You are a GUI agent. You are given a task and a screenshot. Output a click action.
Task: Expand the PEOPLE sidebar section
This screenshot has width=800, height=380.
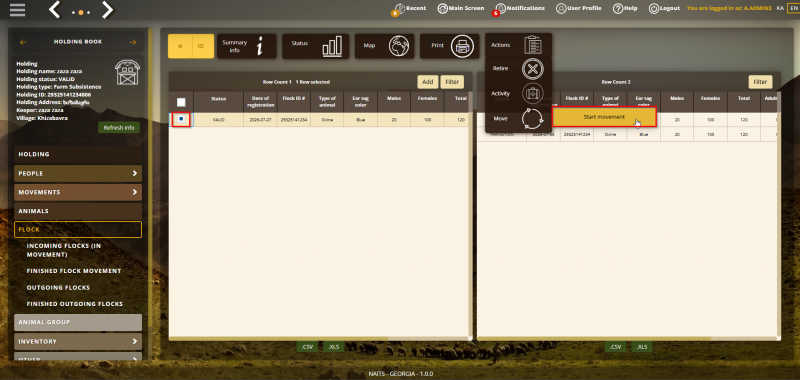(x=78, y=173)
